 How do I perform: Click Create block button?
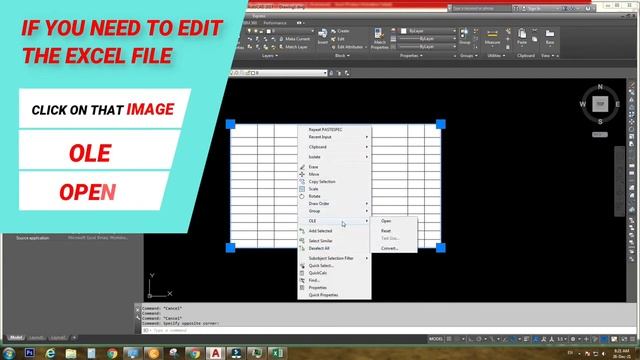pyautogui.click(x=340, y=31)
